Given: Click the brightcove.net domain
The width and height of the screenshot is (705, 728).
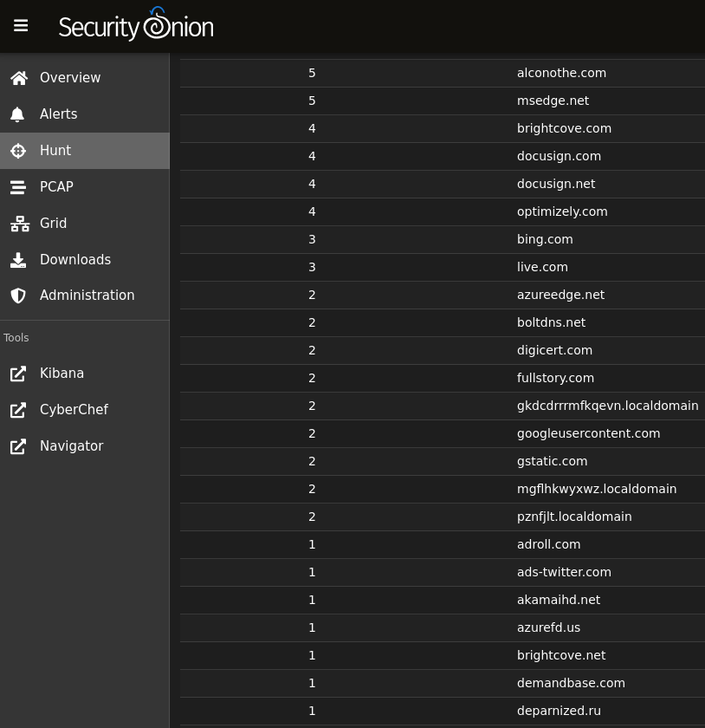Looking at the screenshot, I should tap(561, 655).
